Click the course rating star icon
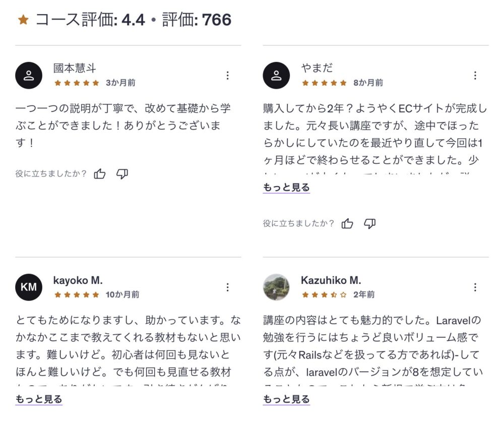 pos(23,20)
